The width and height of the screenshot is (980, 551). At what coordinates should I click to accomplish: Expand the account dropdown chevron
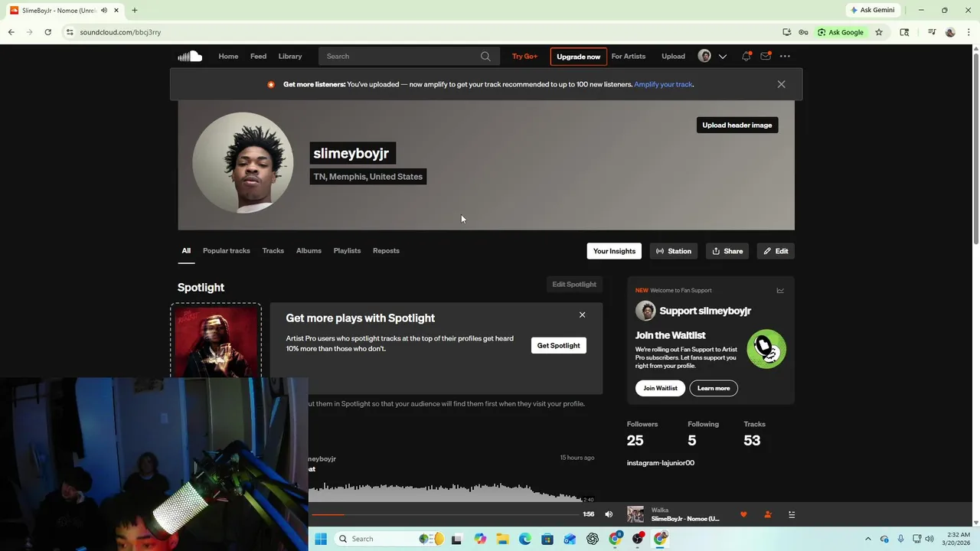point(722,57)
